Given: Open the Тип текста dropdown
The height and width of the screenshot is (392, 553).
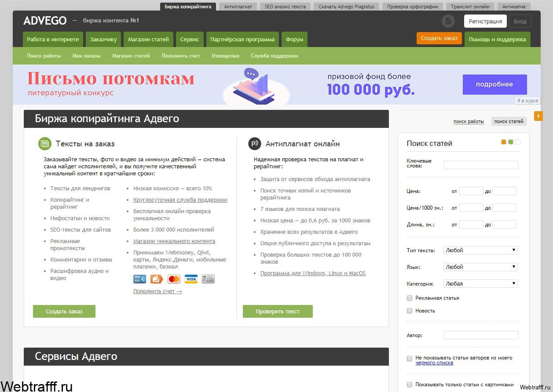Looking at the screenshot, I should coord(480,250).
